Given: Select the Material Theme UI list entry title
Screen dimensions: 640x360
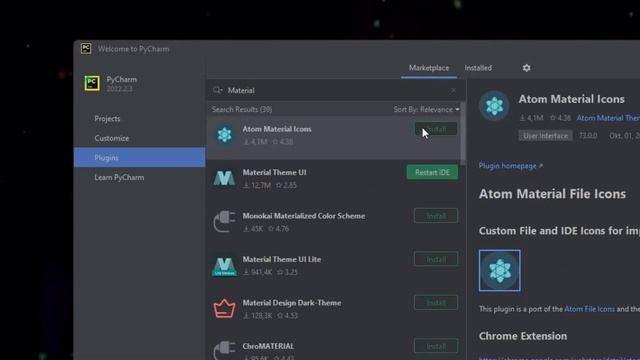Looking at the screenshot, I should (x=274, y=173).
